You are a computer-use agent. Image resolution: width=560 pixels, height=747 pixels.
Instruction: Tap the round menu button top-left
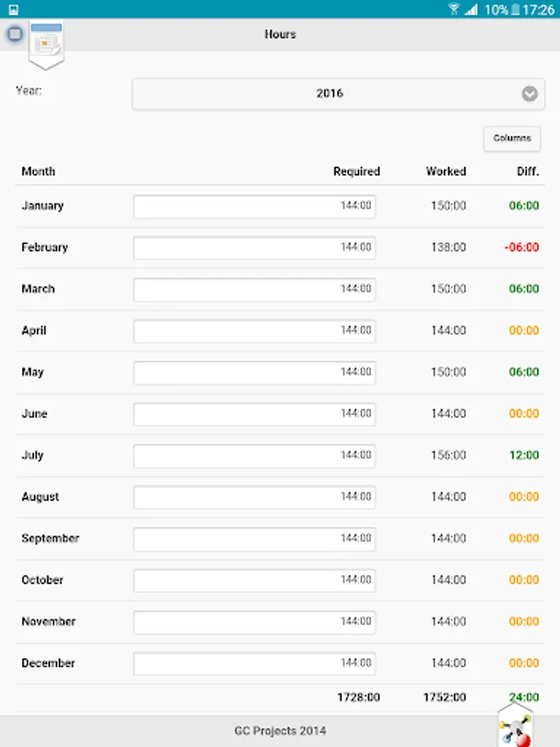[x=14, y=35]
